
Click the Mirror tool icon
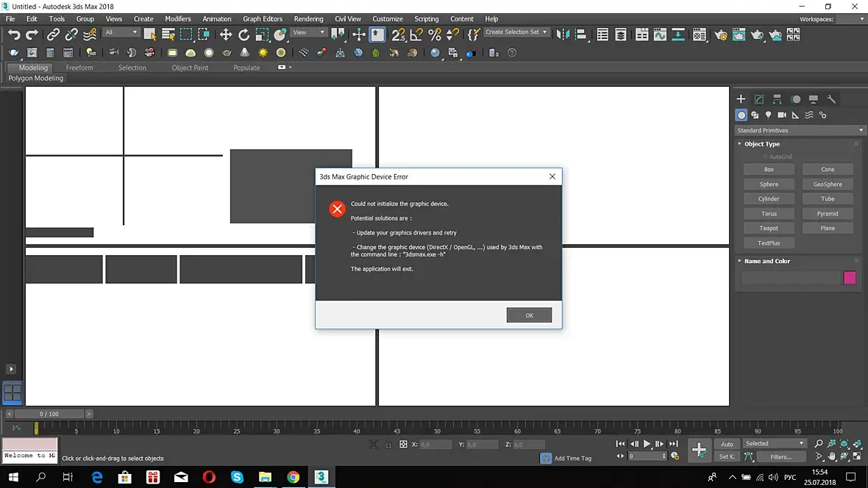tap(563, 35)
